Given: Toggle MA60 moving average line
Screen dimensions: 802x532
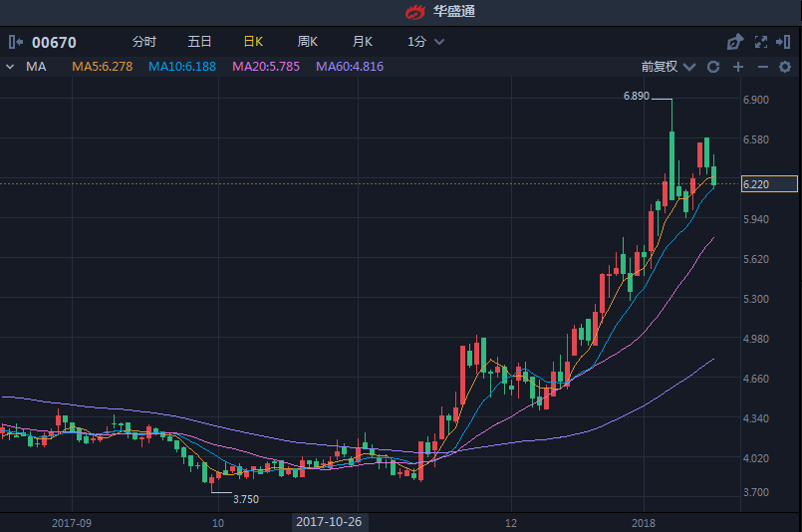Looking at the screenshot, I should (350, 67).
